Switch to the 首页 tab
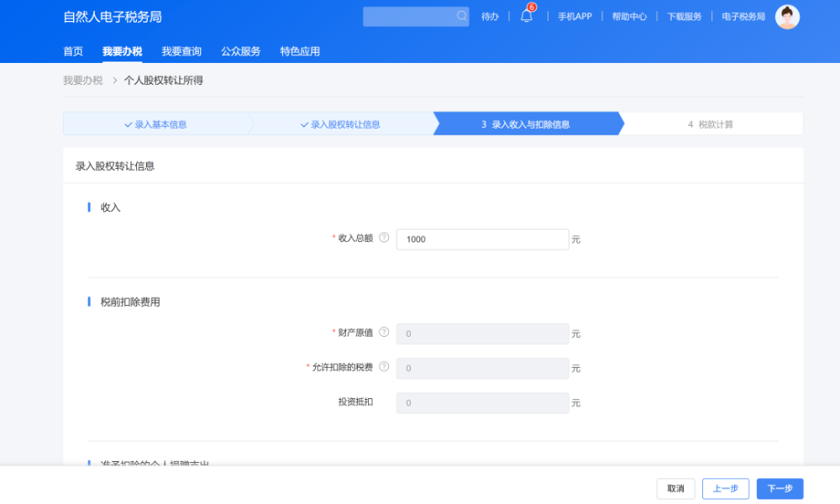This screenshot has width=840, height=504. 72,51
